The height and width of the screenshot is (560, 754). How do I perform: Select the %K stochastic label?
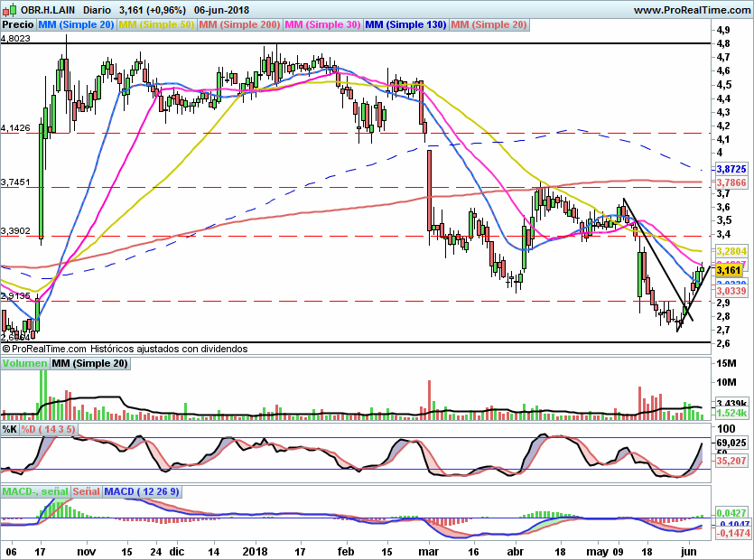(10, 429)
